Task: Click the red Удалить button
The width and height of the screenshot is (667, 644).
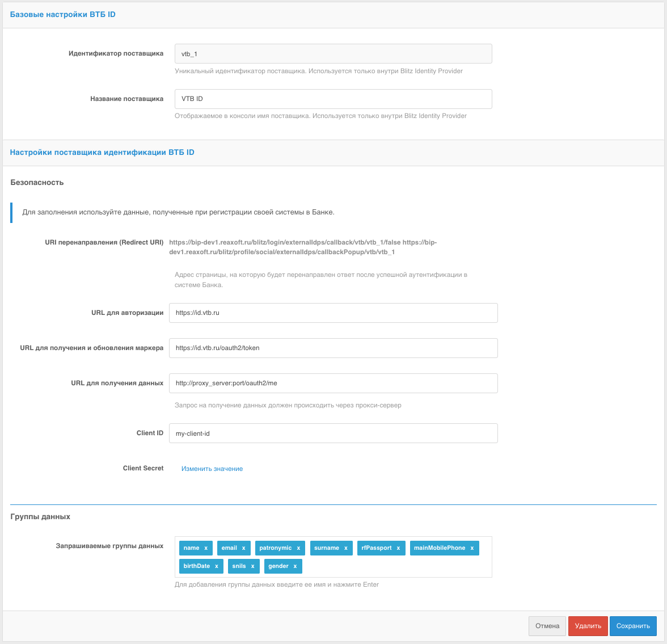Action: (588, 626)
